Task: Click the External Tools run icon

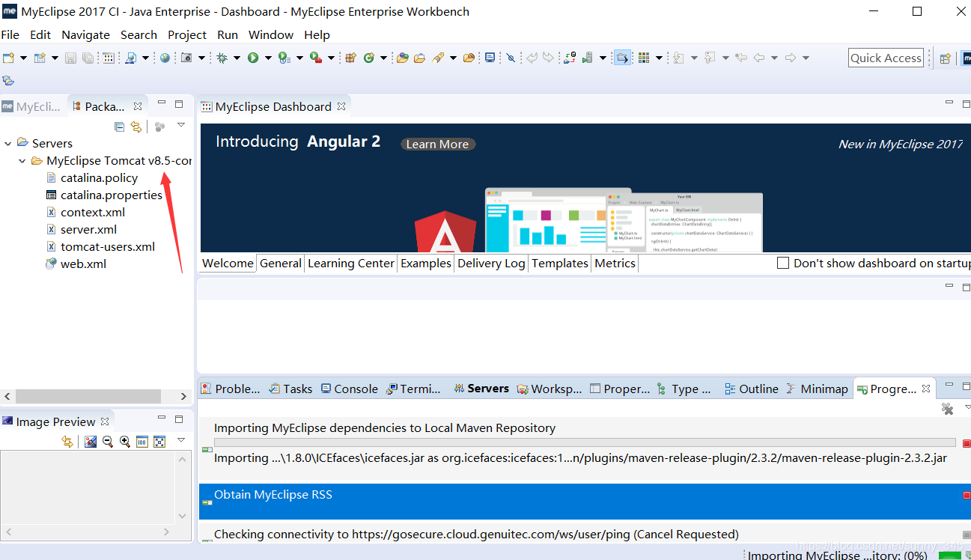Action: click(315, 58)
